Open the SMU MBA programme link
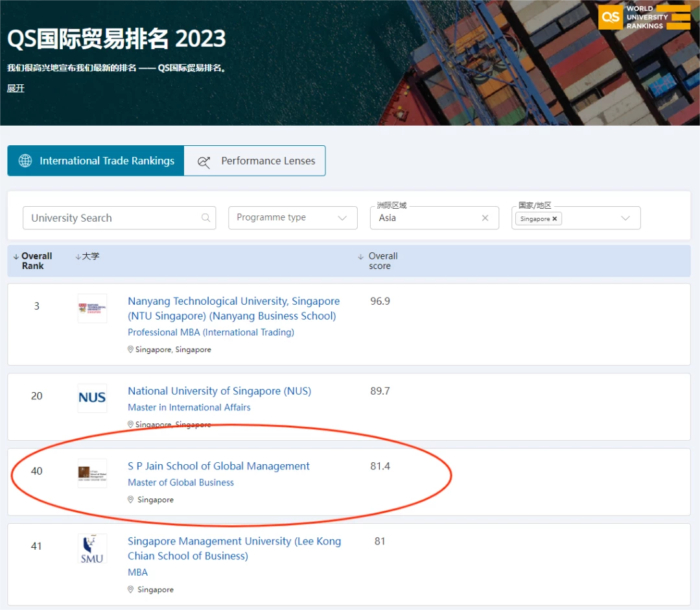 pos(137,572)
